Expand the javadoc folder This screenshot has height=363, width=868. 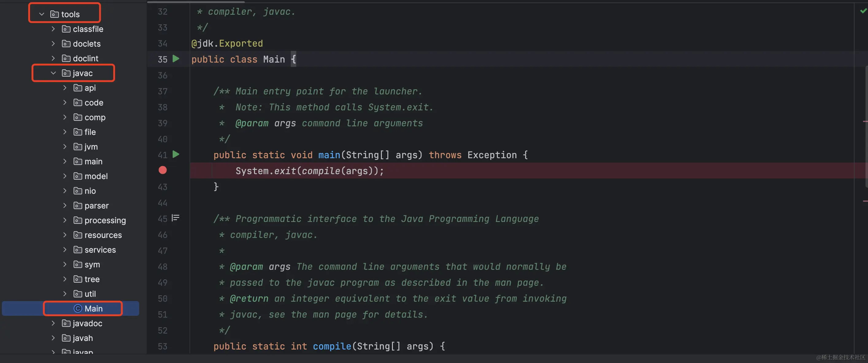pos(53,323)
